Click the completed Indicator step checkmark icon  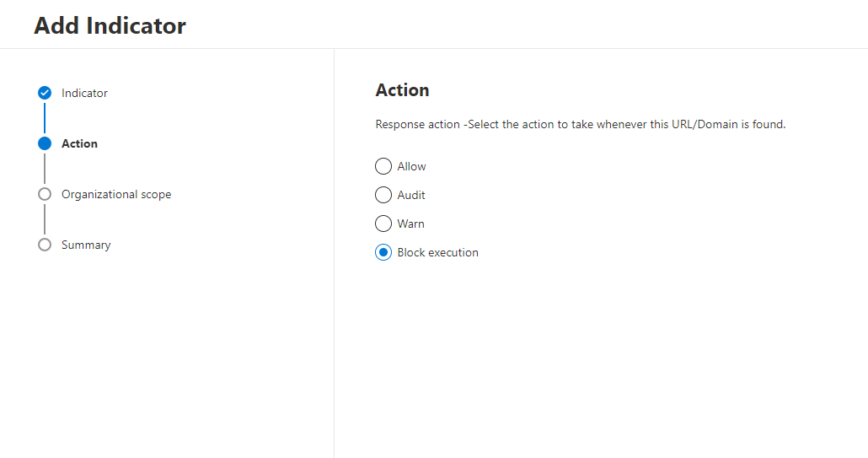click(45, 93)
